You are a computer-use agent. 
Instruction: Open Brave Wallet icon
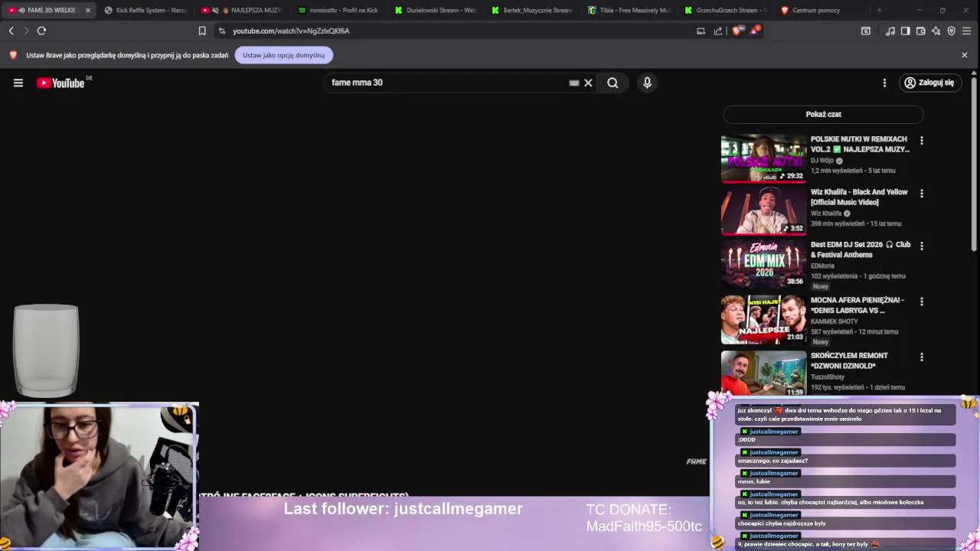921,31
